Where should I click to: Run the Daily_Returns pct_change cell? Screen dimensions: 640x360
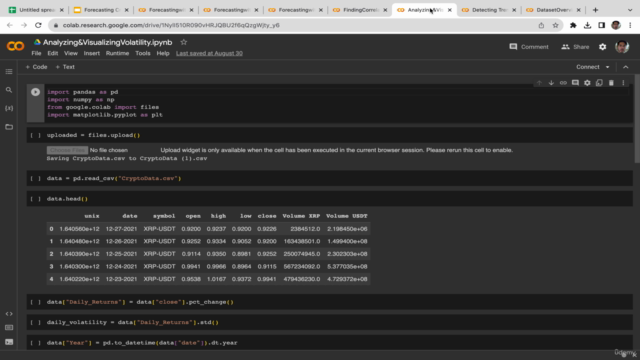[x=36, y=302]
